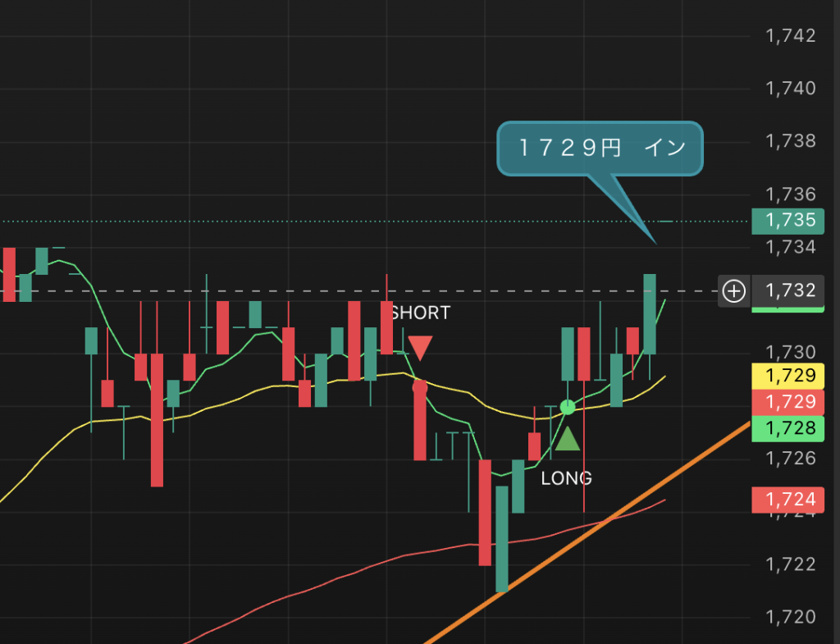Click the green signal dot above LONG arrow
The width and height of the screenshot is (840, 644).
click(x=567, y=407)
